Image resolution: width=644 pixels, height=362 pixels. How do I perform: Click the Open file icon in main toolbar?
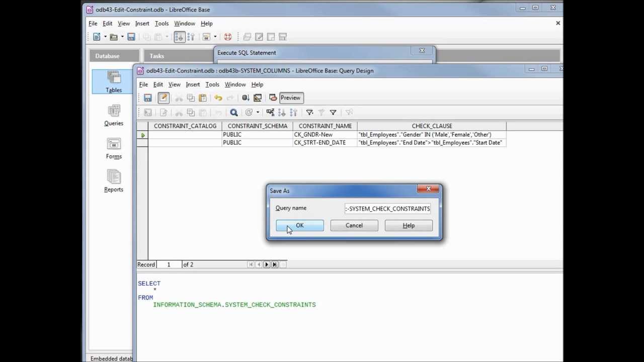[114, 37]
